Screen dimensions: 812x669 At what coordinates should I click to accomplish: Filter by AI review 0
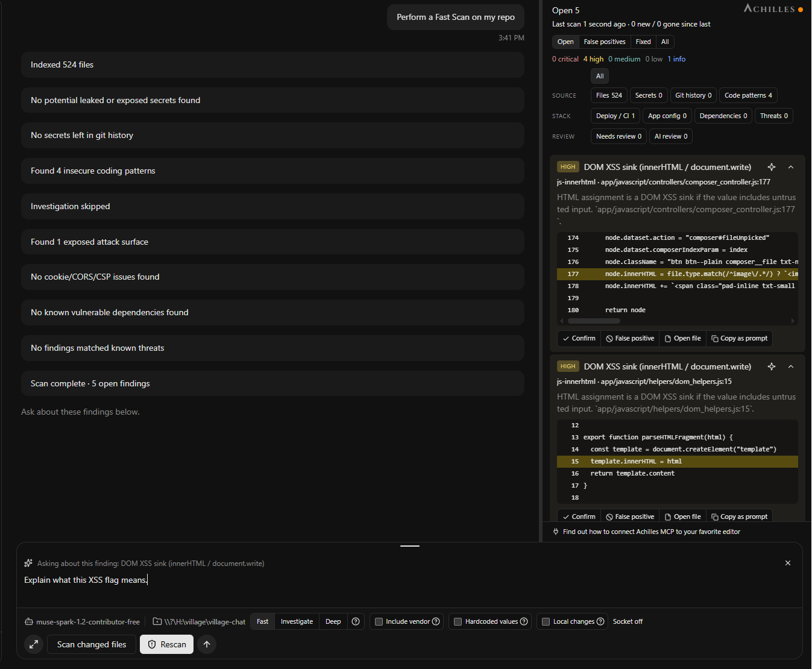point(671,136)
